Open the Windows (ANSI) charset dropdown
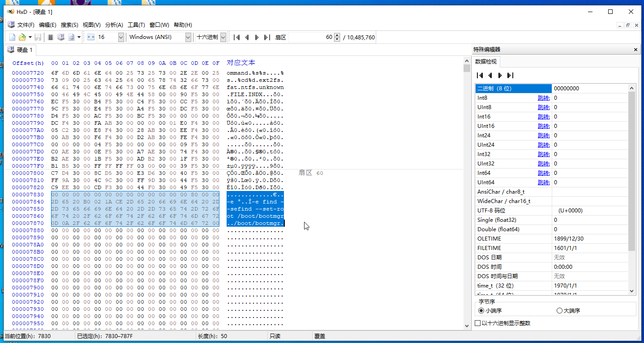This screenshot has height=343, width=644. click(x=188, y=37)
